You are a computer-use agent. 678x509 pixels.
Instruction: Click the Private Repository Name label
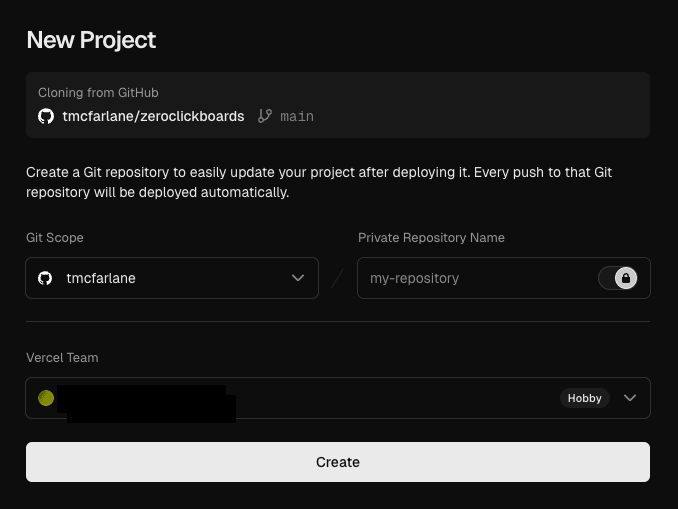pyautogui.click(x=431, y=237)
